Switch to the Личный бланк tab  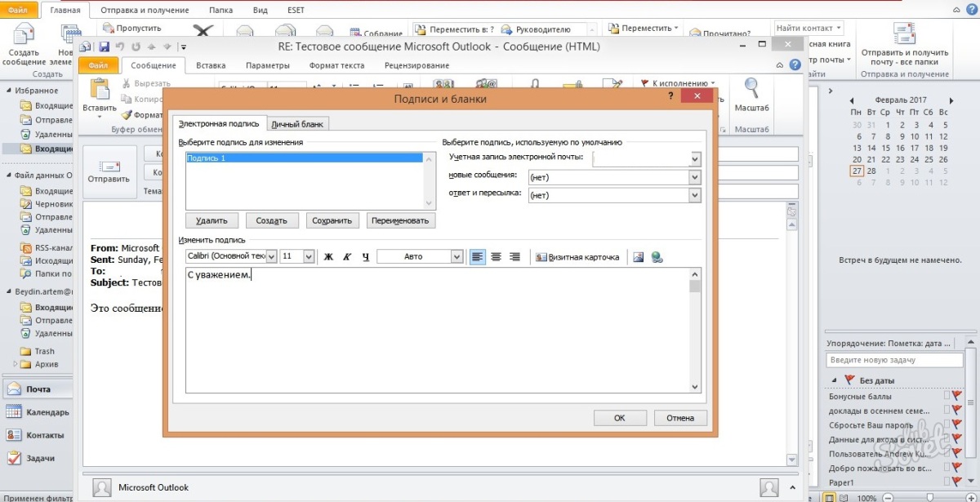coord(298,124)
